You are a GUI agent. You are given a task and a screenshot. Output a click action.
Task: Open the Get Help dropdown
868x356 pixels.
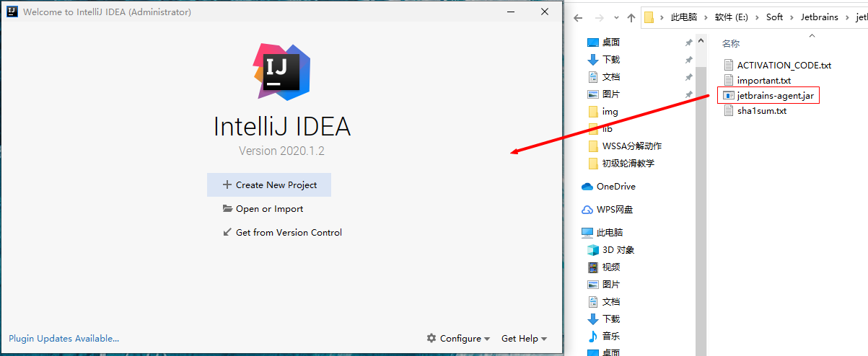tap(524, 338)
